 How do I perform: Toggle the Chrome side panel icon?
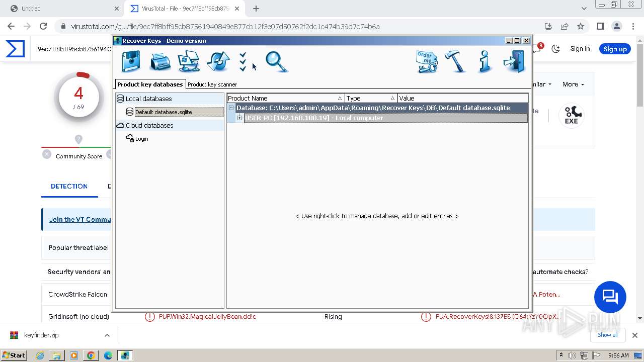(x=601, y=26)
